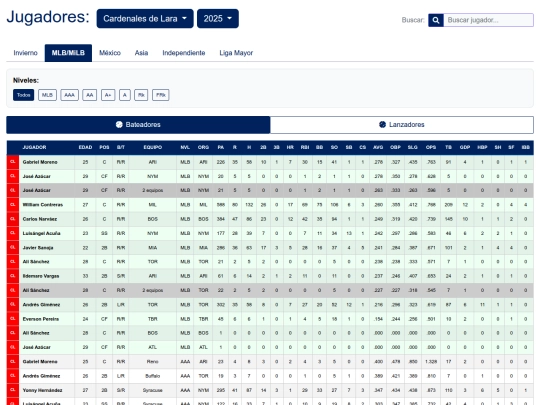Select the Todos level filter

point(23,95)
